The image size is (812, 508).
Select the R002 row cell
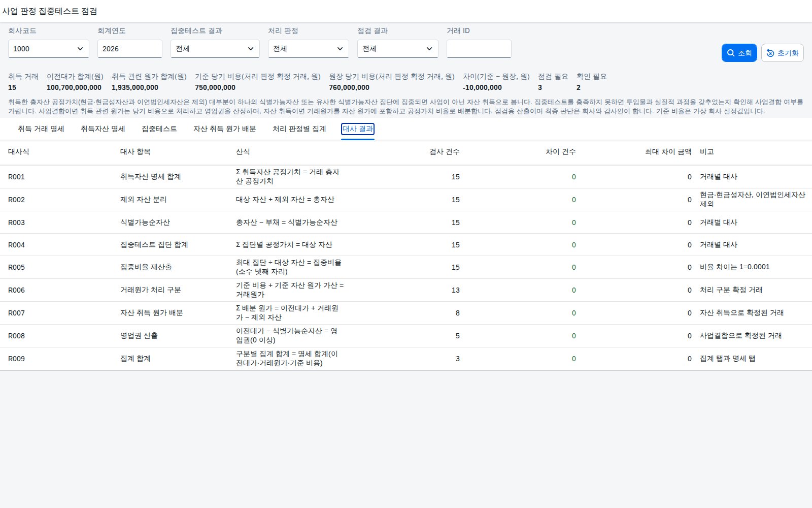point(16,200)
